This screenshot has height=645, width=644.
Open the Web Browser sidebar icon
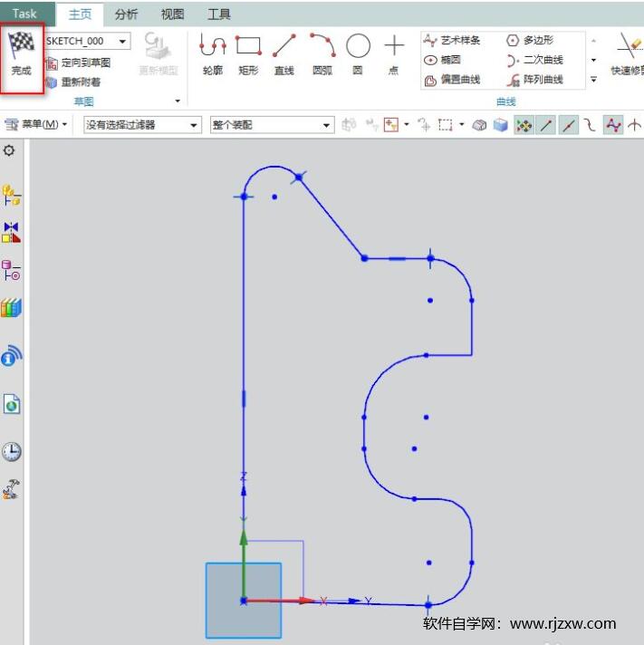tap(12, 404)
